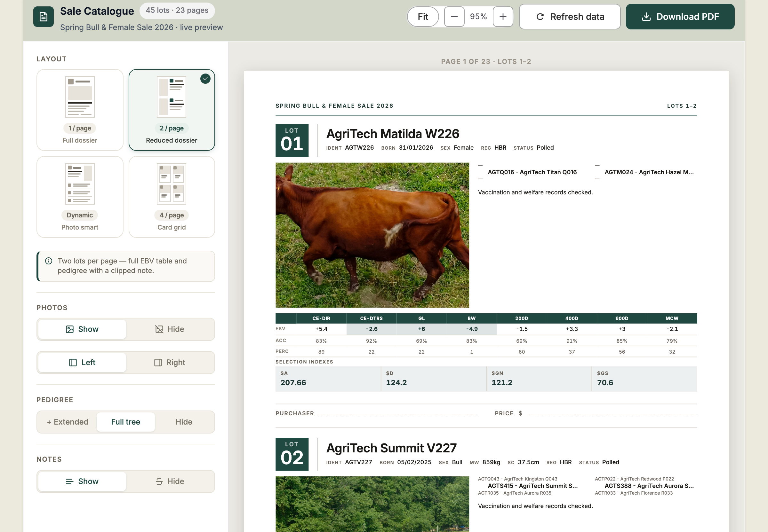The image size is (768, 532).
Task: Choose Hide under Pedigree
Action: [x=184, y=422]
